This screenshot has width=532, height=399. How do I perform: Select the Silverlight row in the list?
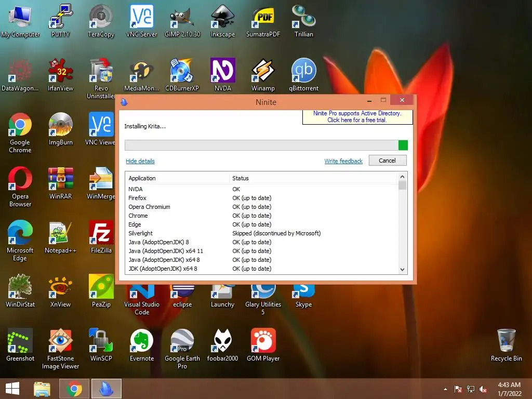tap(262, 233)
